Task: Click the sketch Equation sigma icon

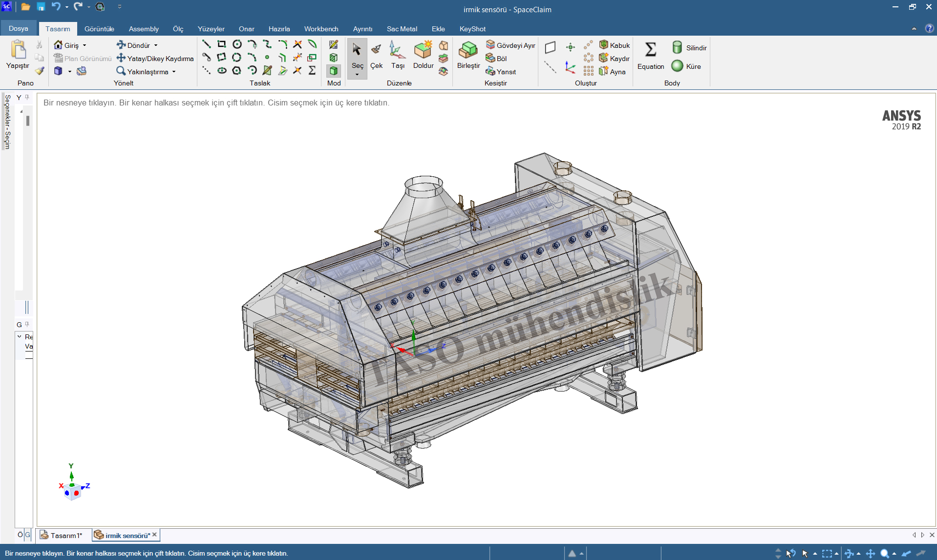Action: coord(312,71)
